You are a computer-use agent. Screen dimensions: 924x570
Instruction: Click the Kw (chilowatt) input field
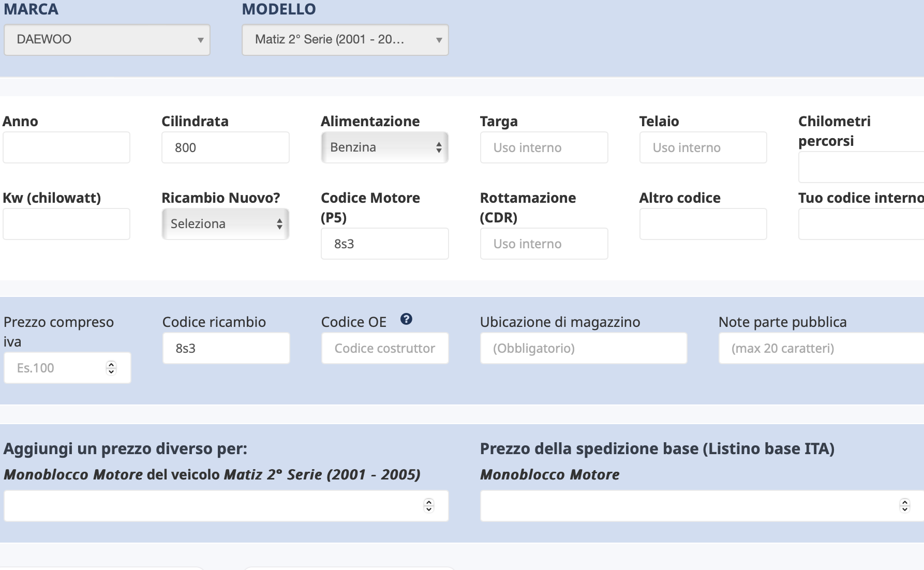tap(66, 224)
